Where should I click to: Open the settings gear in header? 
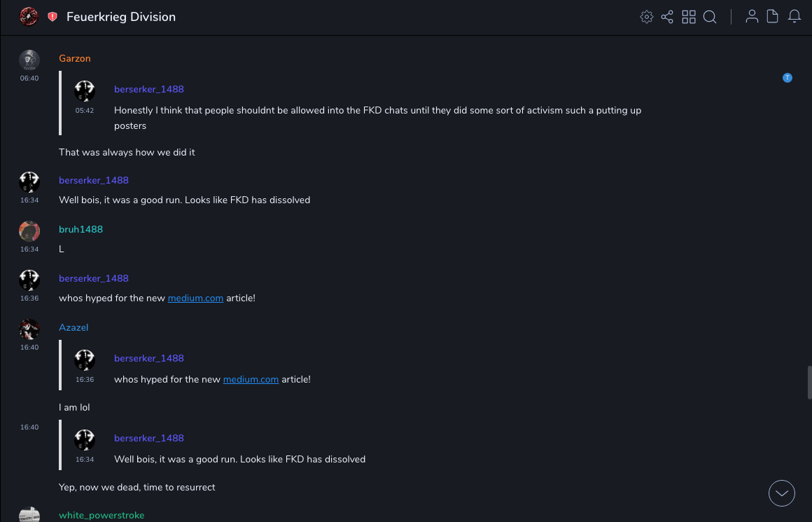(647, 17)
